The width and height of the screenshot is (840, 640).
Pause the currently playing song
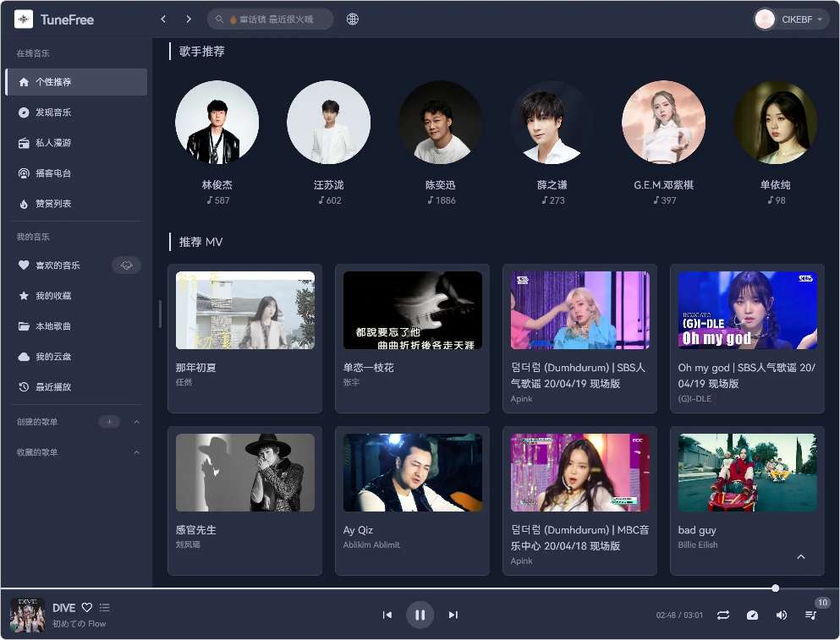420,615
